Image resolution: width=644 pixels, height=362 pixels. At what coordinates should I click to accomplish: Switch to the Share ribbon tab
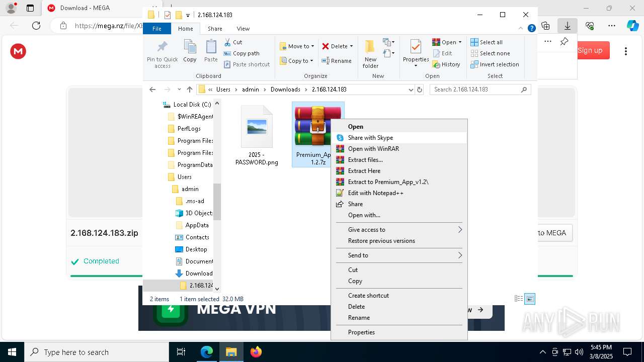[x=215, y=29]
